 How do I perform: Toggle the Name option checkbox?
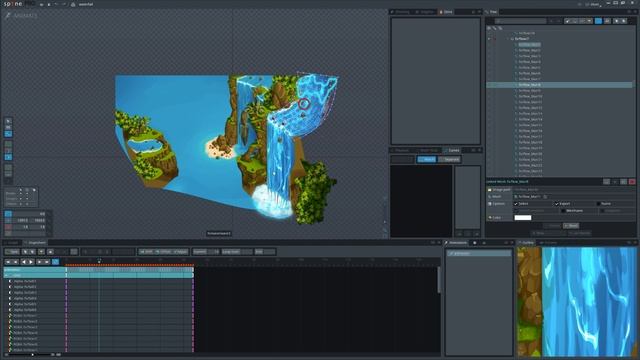point(598,204)
